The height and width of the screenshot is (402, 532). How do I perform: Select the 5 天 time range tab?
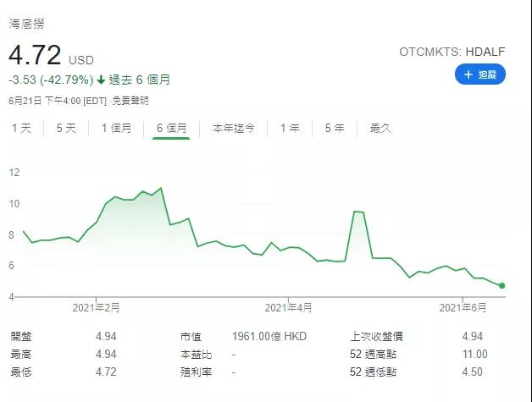click(x=66, y=128)
